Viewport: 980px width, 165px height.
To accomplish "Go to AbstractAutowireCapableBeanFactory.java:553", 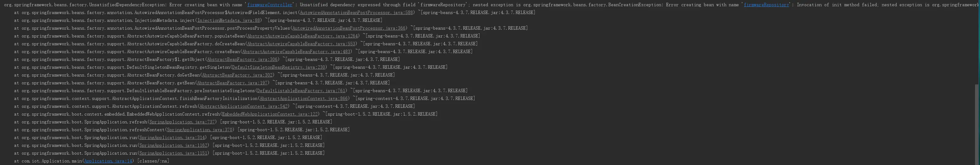I will 301,44.
